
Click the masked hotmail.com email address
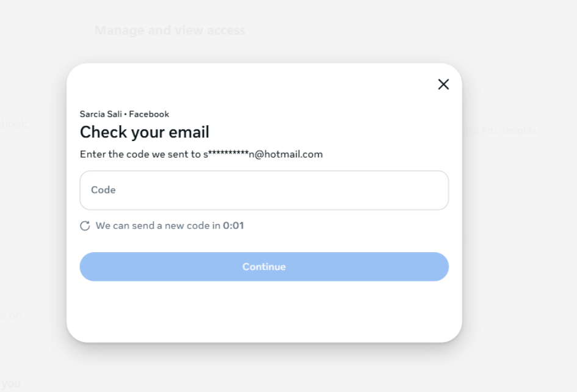pyautogui.click(x=263, y=154)
